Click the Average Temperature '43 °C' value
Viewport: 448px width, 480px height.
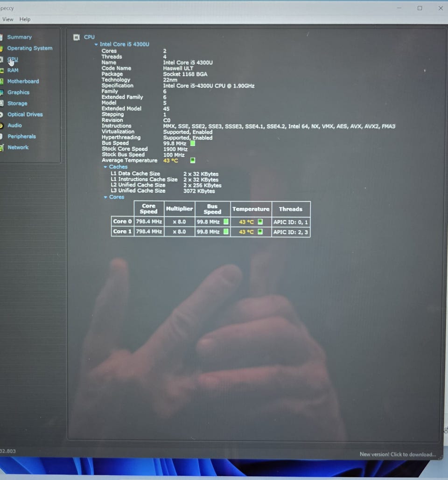[x=170, y=160]
